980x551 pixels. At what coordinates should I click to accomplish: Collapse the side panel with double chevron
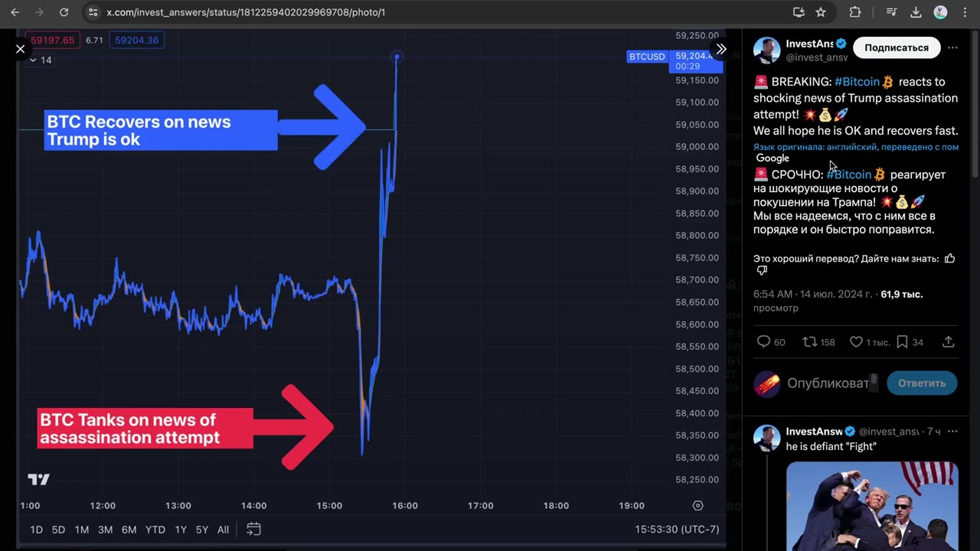point(720,49)
